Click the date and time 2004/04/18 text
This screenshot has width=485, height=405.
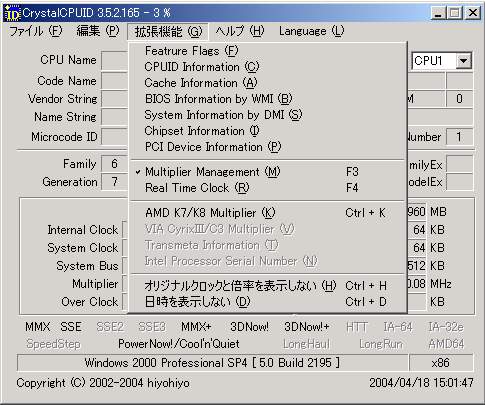pyautogui.click(x=421, y=383)
